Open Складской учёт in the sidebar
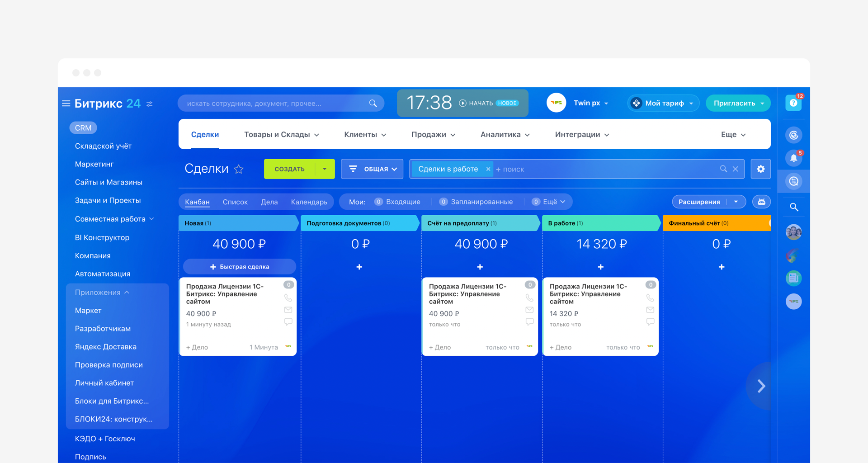868x463 pixels. (x=103, y=146)
